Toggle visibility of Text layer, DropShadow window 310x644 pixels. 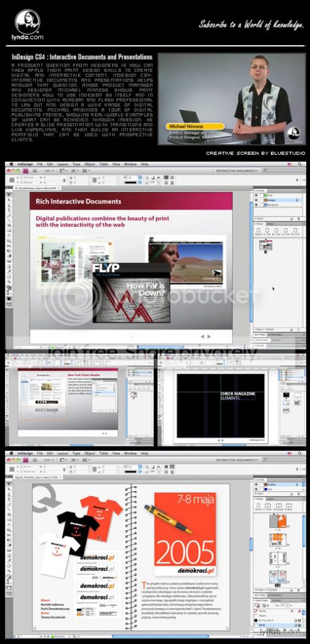point(256,196)
